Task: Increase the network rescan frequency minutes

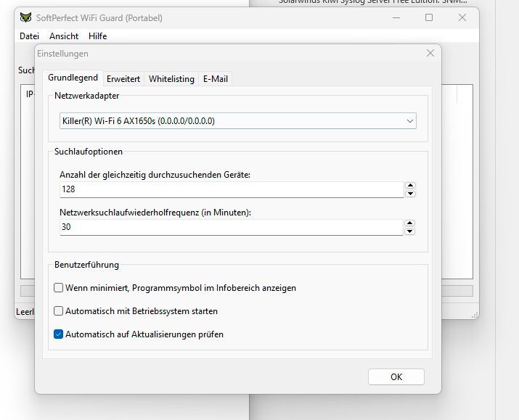Action: [410, 223]
